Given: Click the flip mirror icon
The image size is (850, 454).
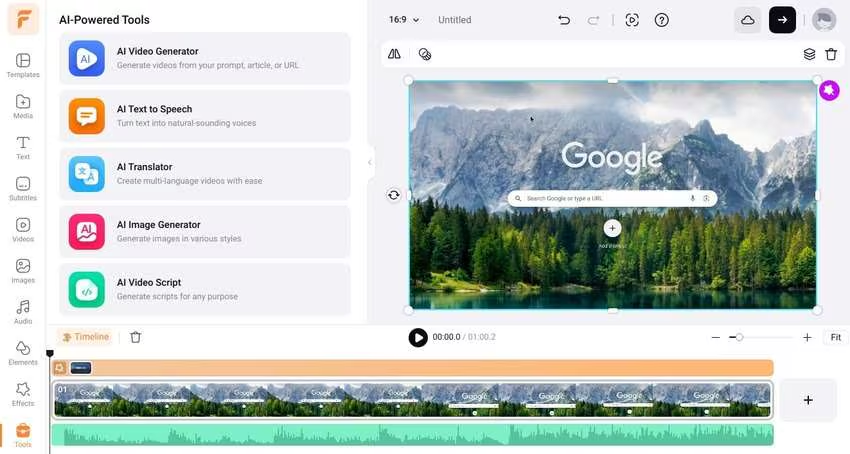Looking at the screenshot, I should pyautogui.click(x=394, y=54).
